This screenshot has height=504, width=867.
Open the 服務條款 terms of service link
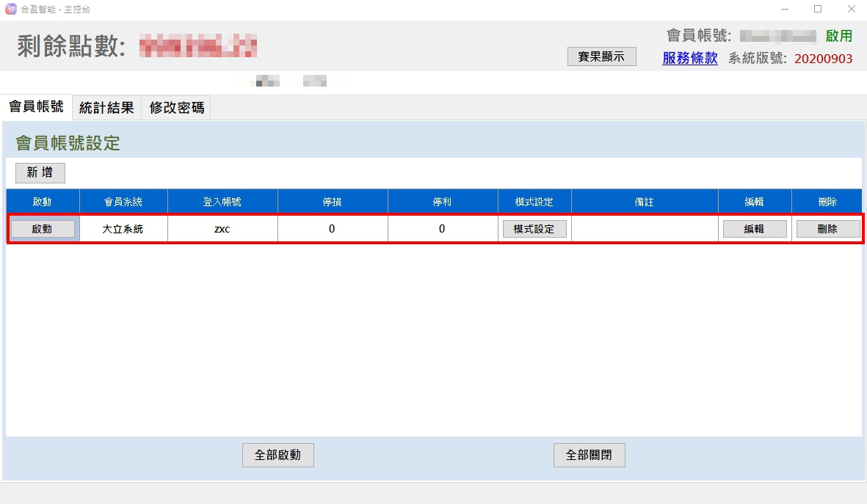pos(689,59)
